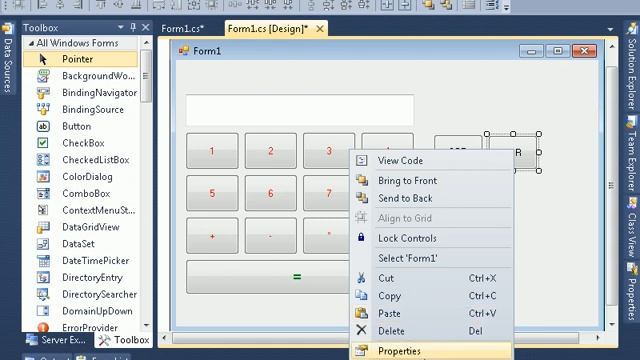
Task: Choose Send to Back in context menu
Action: 431,198
